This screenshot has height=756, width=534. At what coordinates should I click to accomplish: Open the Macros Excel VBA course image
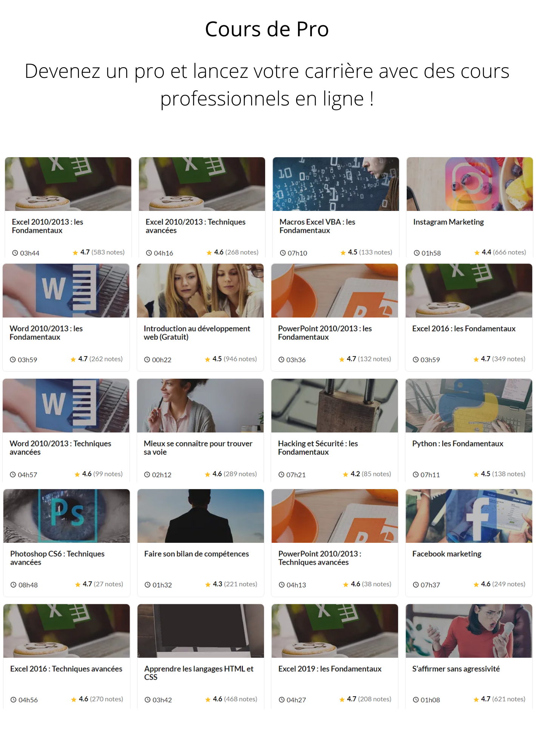[x=336, y=184]
